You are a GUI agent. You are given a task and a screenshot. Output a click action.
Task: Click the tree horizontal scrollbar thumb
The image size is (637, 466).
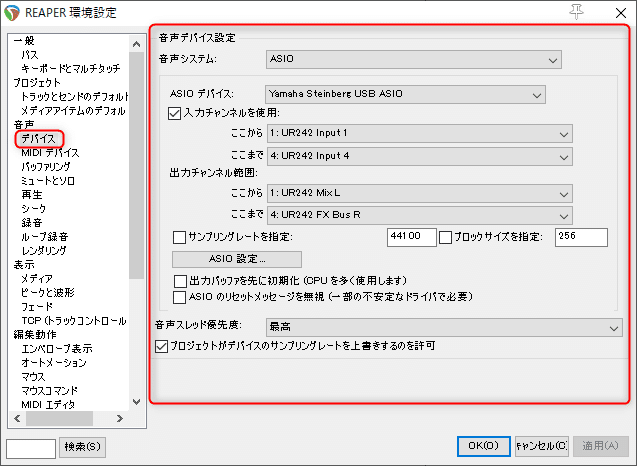pos(60,418)
